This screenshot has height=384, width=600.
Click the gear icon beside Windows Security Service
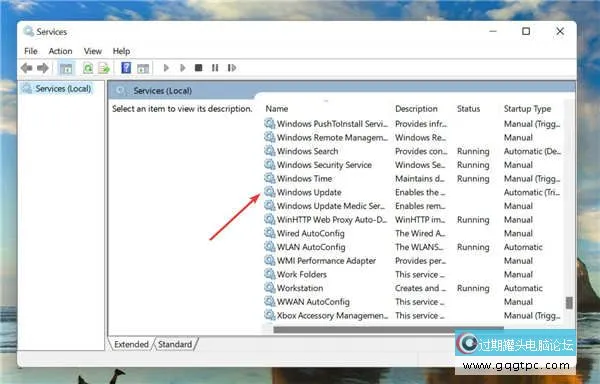[270, 164]
